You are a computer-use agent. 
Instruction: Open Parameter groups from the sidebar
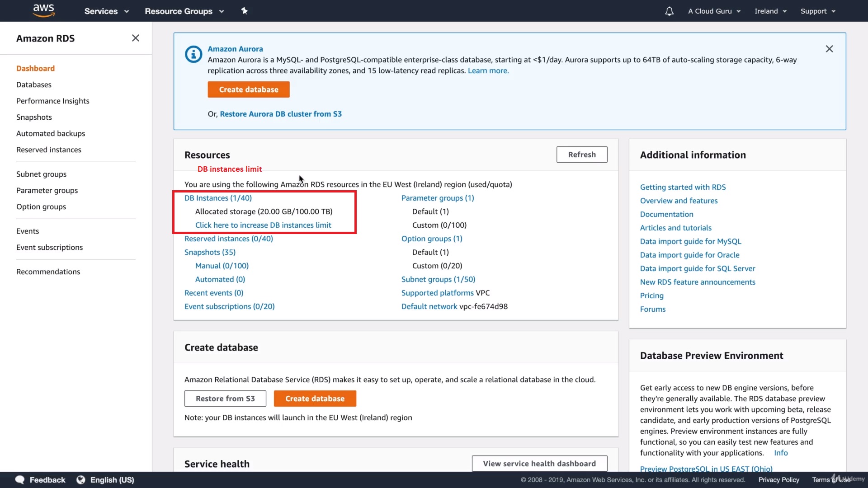47,190
